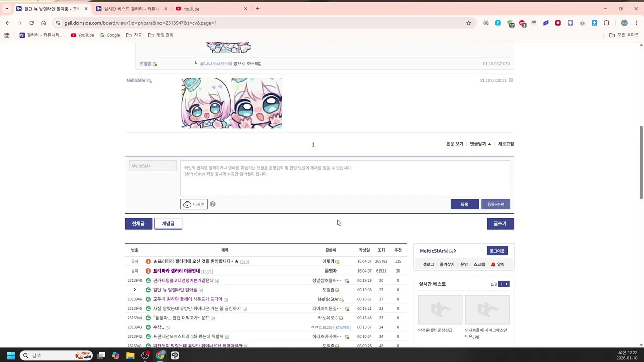Screen dimensions: 644x362
Task: Open the red extension with badge 2
Action: [522, 23]
